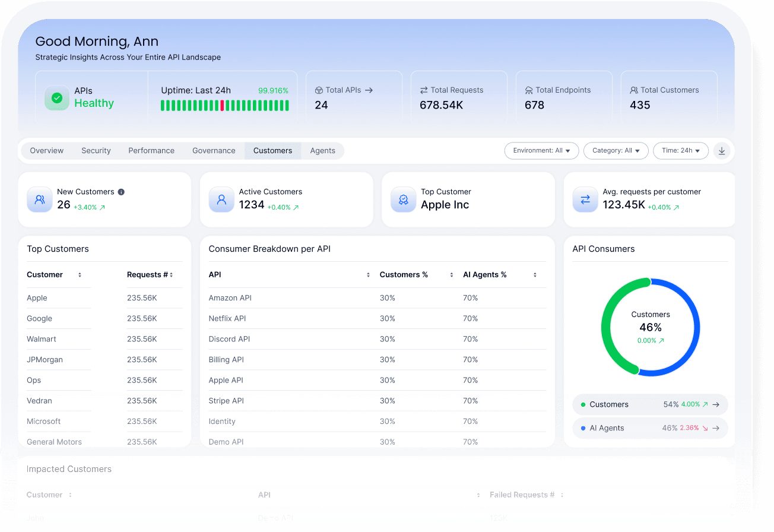The height and width of the screenshot is (532, 774).
Task: Sort Impacted Customers by Customer column
Action: [x=70, y=495]
